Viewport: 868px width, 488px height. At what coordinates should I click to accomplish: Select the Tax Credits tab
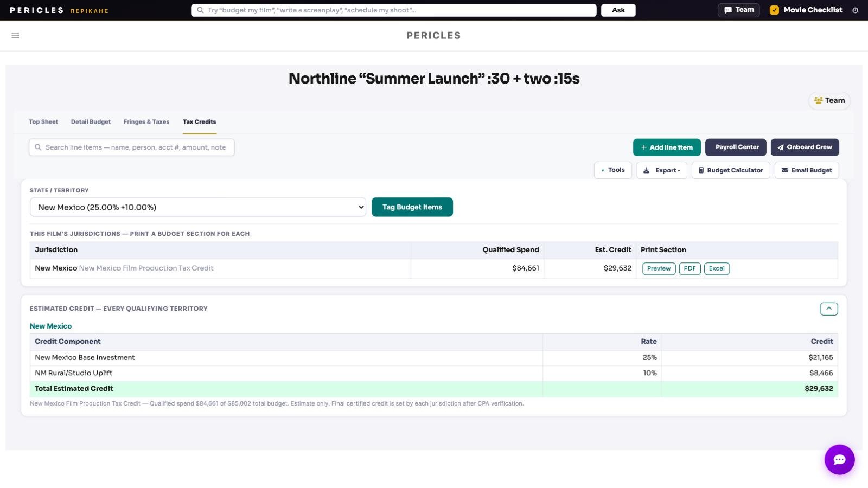coord(199,122)
